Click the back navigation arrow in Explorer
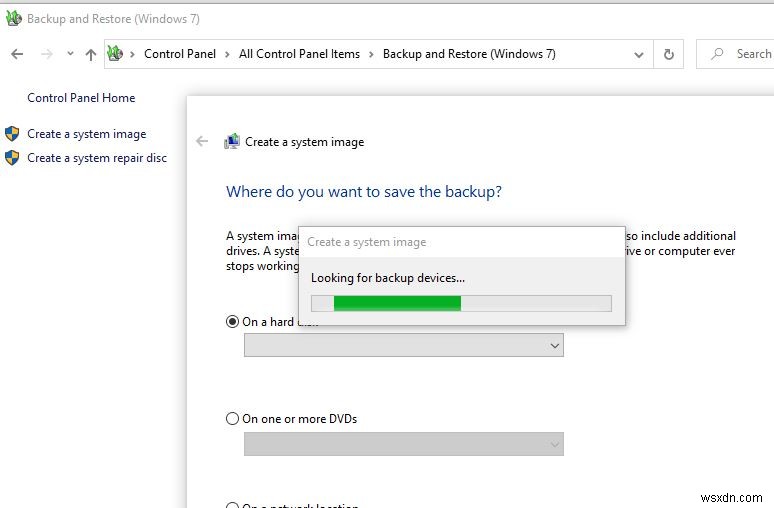The image size is (774, 508). pos(17,54)
